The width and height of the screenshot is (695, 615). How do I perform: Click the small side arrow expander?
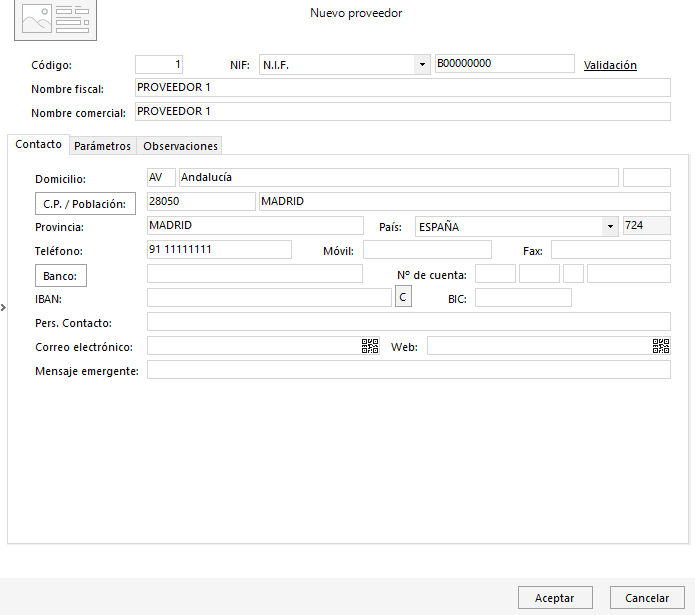[x=3, y=307]
